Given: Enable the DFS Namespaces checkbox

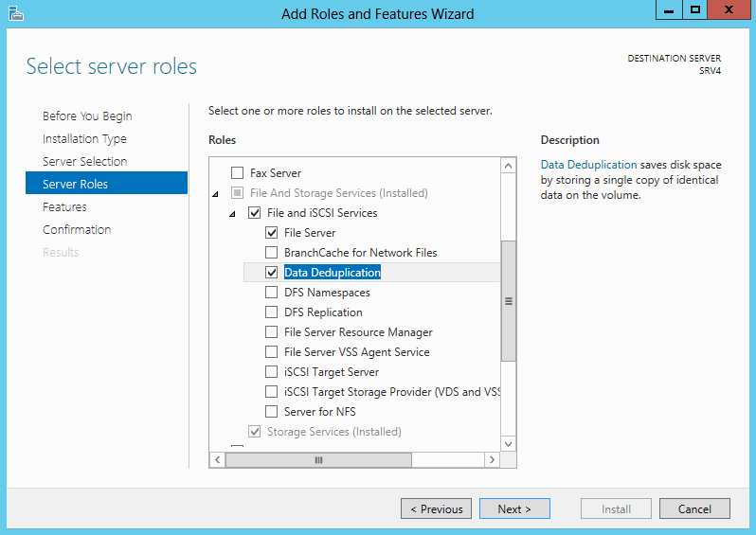Looking at the screenshot, I should click(x=272, y=292).
